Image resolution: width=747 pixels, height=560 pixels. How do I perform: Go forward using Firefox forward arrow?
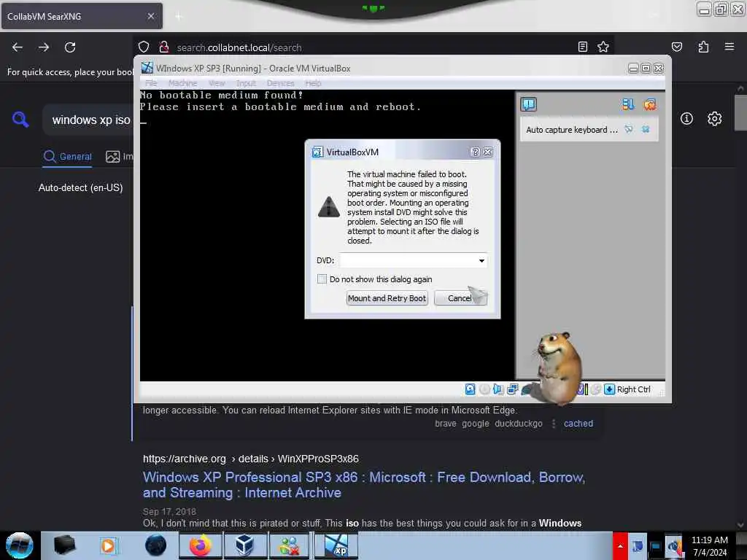pyautogui.click(x=44, y=47)
